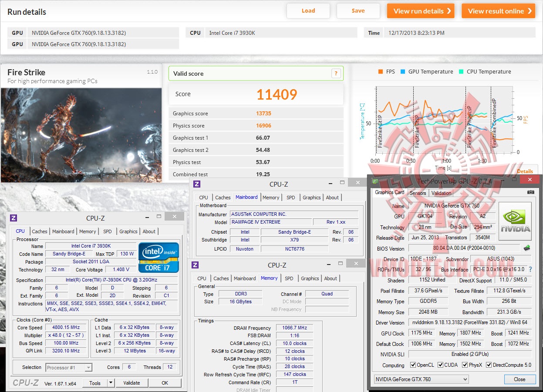Image resolution: width=543 pixels, height=392 pixels.
Task: Open the SPD tab in the CPU-Z Memory window
Action: click(289, 278)
